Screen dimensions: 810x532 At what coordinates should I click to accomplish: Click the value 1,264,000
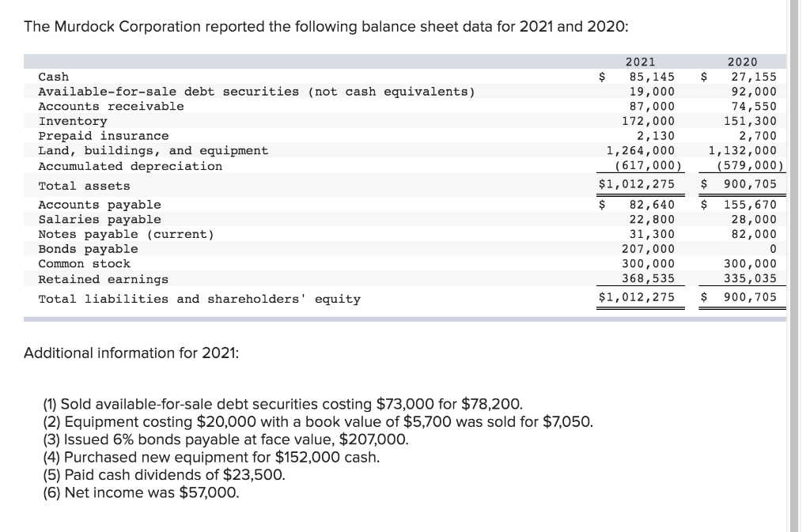641,151
